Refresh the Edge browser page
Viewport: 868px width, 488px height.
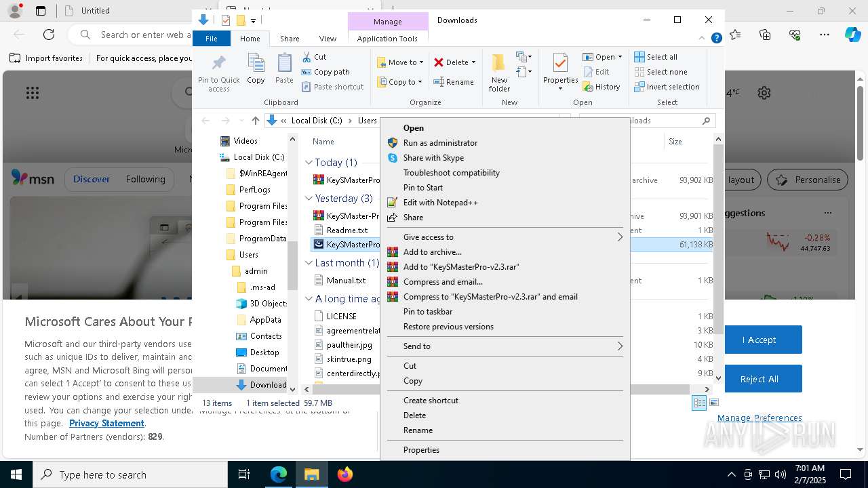49,35
